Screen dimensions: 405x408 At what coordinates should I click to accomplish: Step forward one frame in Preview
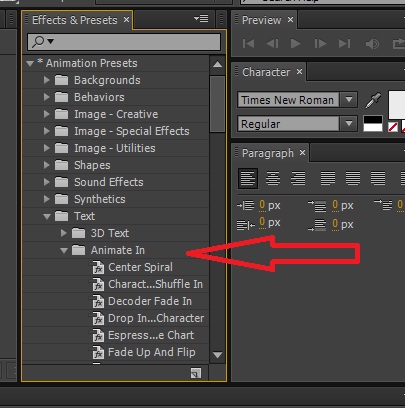(x=320, y=44)
